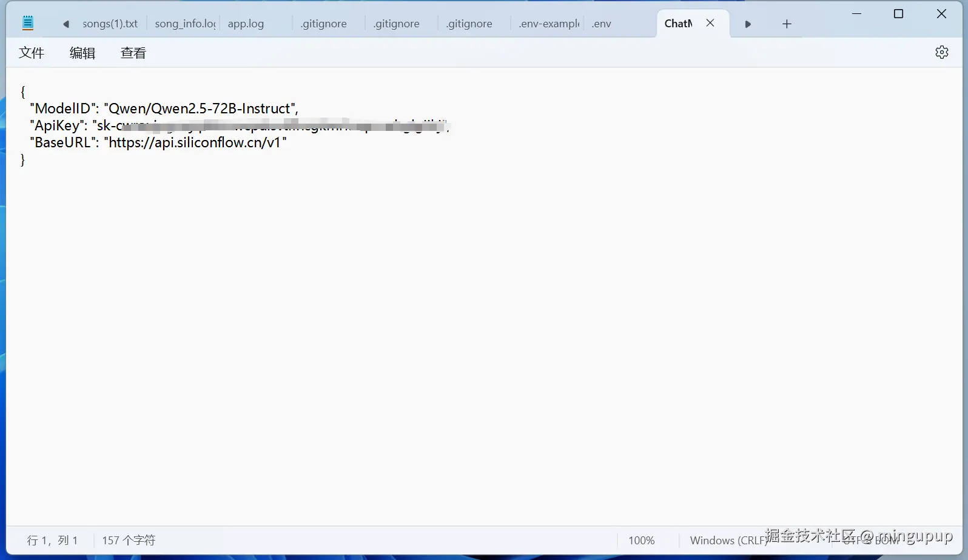Click the opening brace line
The image size is (968, 560).
pos(23,92)
